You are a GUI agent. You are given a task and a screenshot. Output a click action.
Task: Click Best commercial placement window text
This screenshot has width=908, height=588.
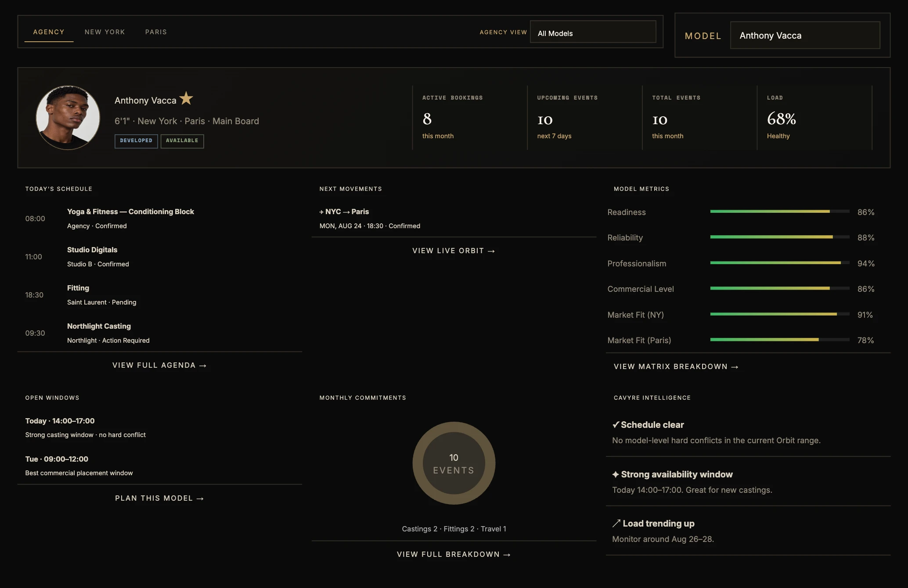click(79, 473)
